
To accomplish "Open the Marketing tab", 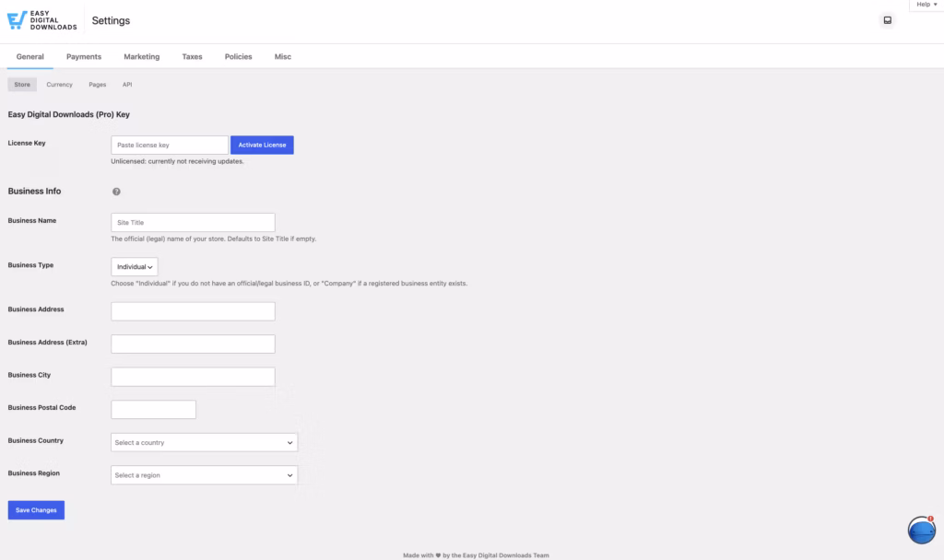I will click(x=141, y=56).
